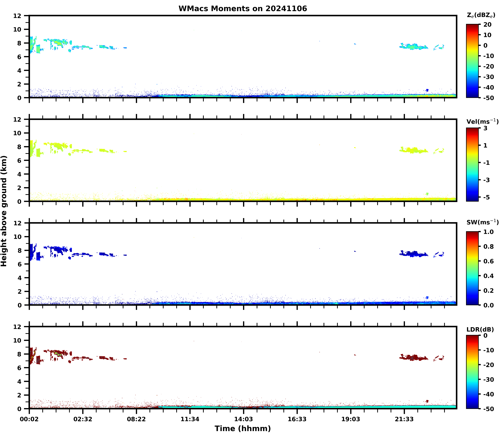The image size is (504, 438).
Task: Click the Vel(ms-1) colorbar title
Action: tap(482, 121)
